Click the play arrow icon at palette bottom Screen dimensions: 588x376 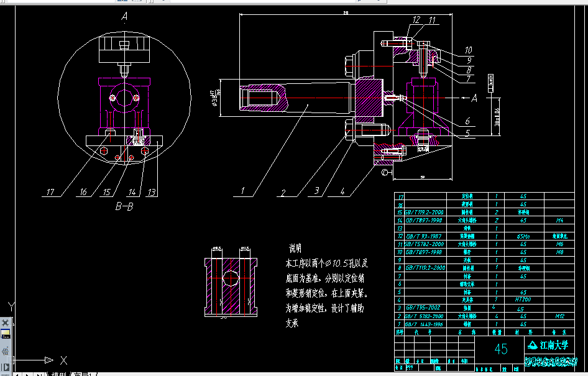coord(5,367)
